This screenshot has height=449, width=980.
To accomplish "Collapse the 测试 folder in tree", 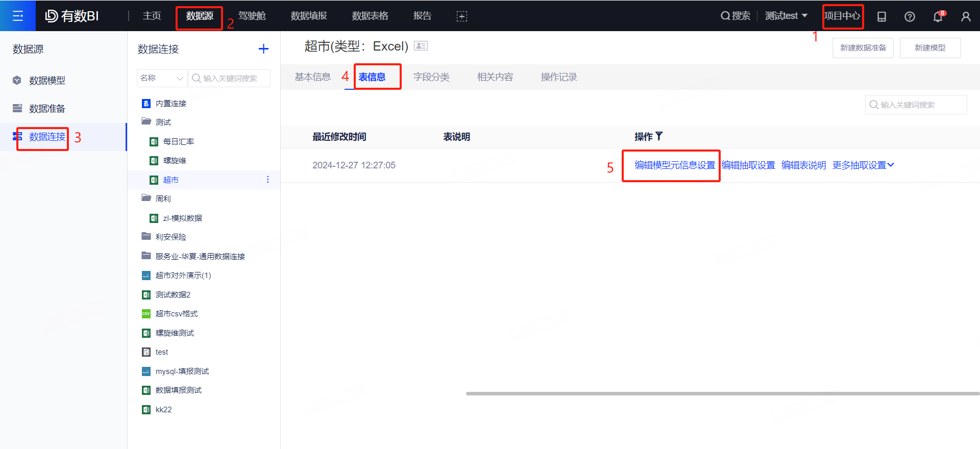I will (146, 122).
